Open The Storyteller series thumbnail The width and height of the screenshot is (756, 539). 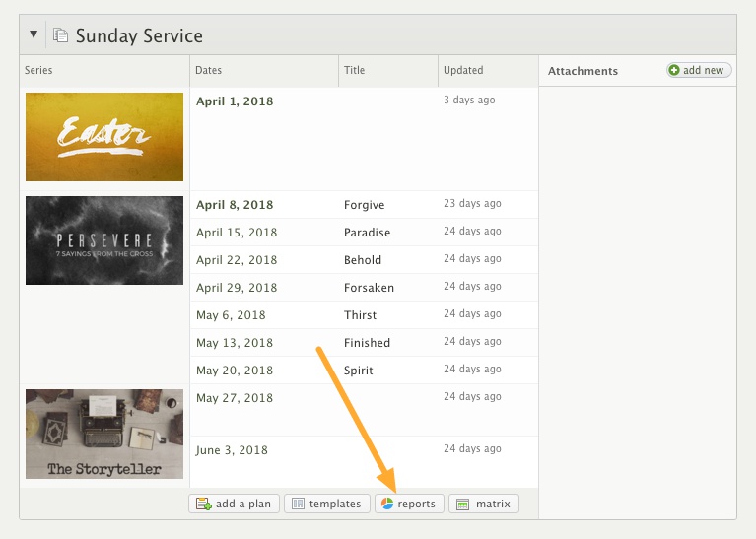pyautogui.click(x=104, y=434)
